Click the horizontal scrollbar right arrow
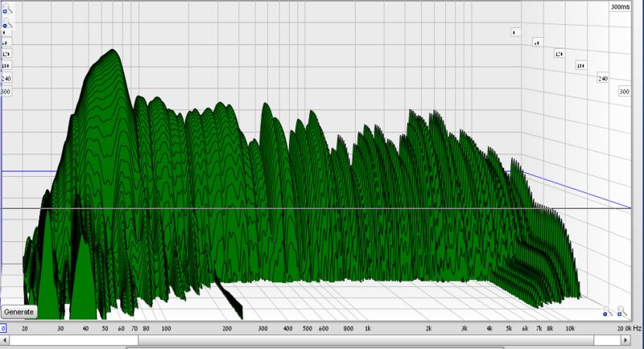 coord(625,340)
